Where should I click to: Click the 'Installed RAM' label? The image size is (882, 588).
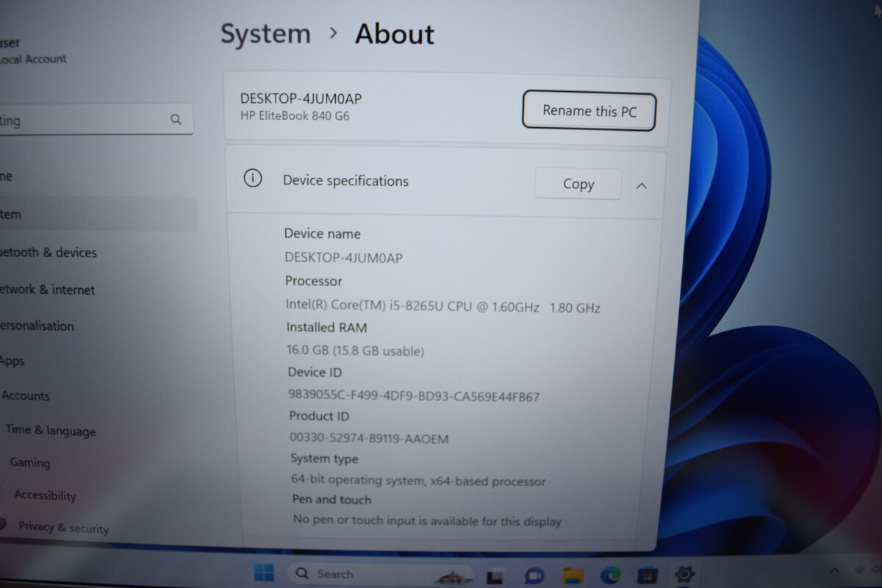pos(327,327)
